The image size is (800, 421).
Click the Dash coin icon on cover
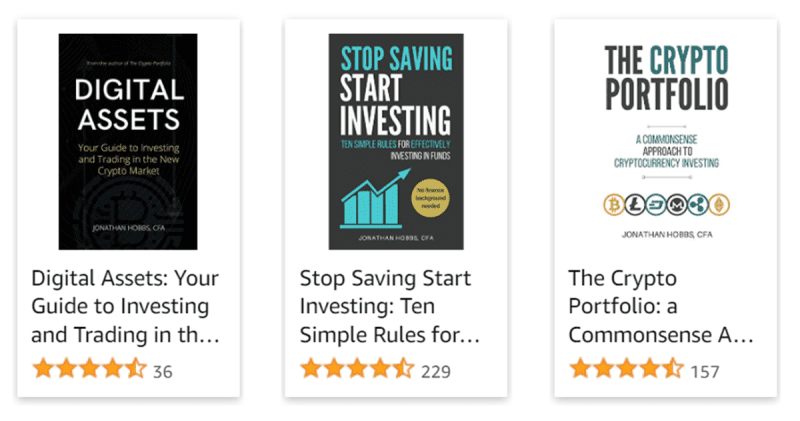point(656,205)
